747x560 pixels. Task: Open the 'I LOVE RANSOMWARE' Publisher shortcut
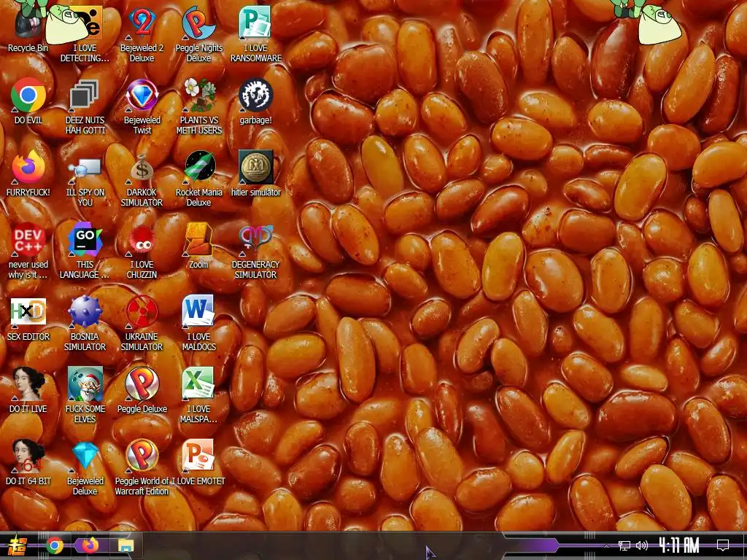pos(256,34)
